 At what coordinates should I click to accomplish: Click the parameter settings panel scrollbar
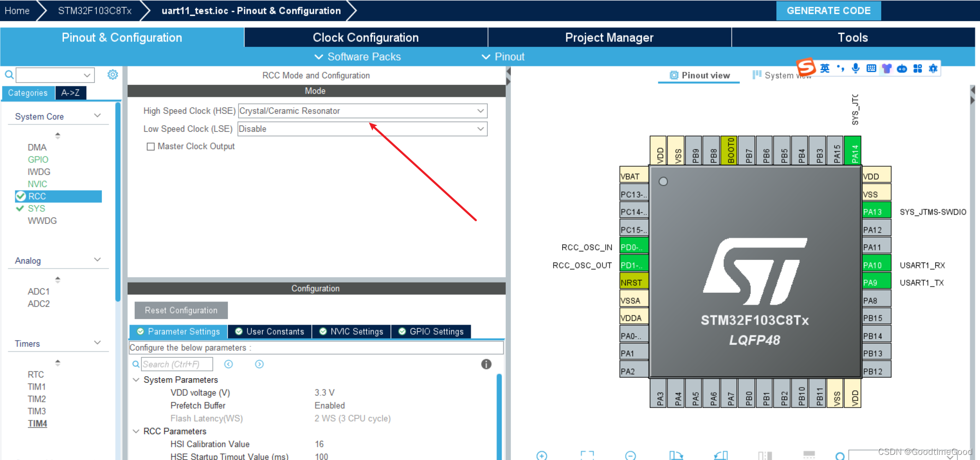(x=499, y=417)
